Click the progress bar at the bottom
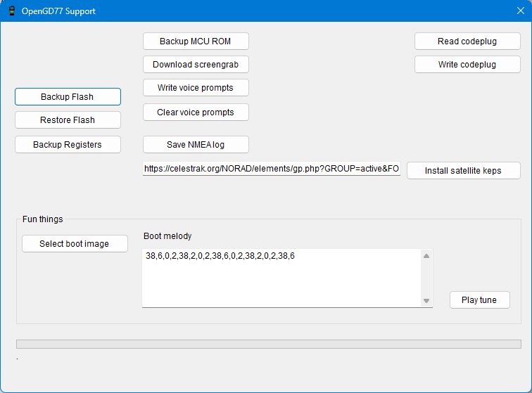Image resolution: width=532 pixels, height=393 pixels. point(268,344)
